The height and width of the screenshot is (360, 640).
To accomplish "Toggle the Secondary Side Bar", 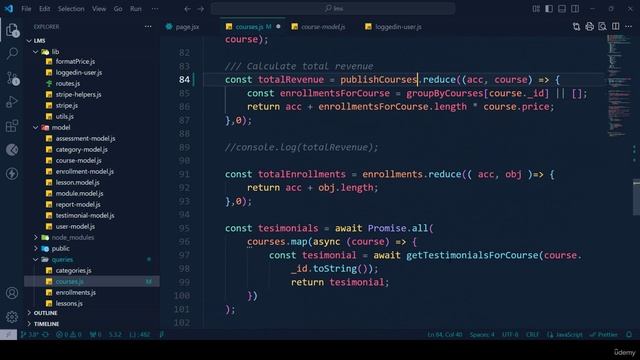I will (x=575, y=9).
